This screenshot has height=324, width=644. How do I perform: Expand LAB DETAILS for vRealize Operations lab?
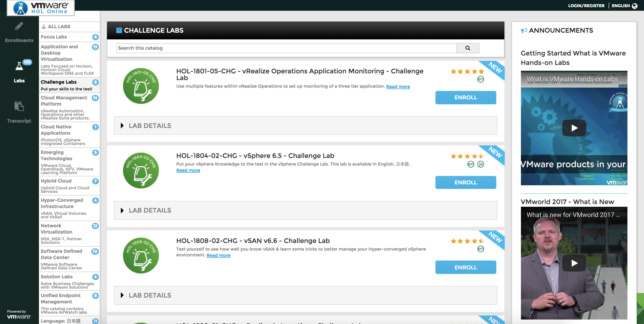[149, 126]
